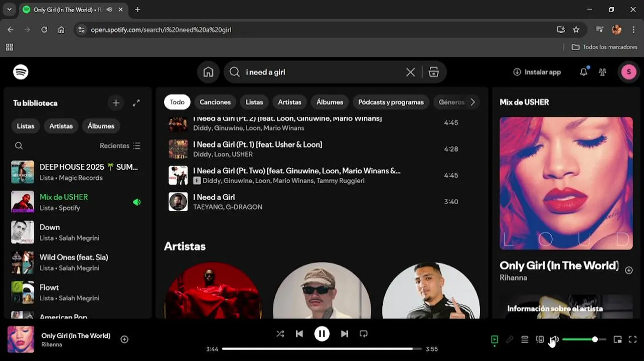Viewport: 644px width, 361px height.
Task: Skip to next track
Action: click(x=345, y=333)
